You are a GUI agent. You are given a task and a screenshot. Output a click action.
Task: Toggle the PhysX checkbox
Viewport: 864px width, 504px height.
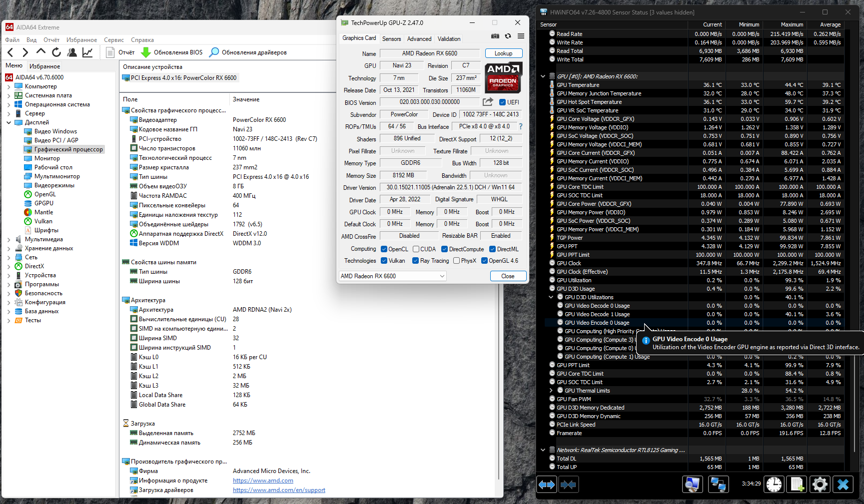pos(456,261)
